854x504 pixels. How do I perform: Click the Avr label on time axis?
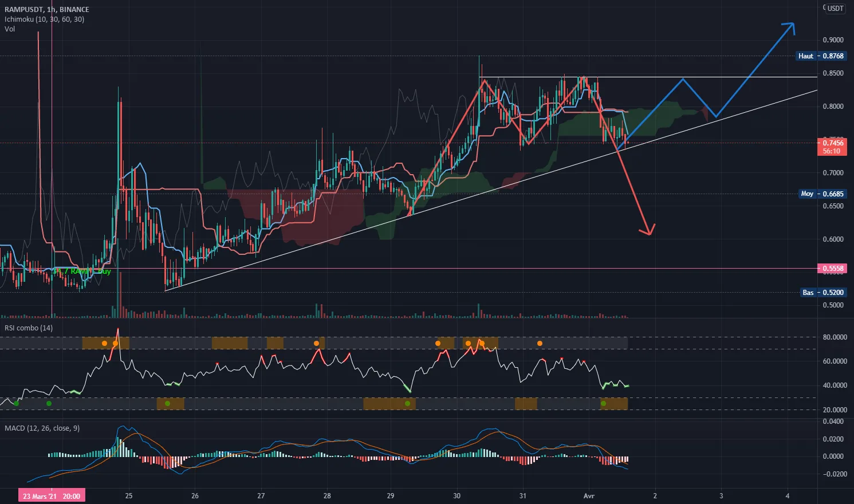(x=589, y=496)
